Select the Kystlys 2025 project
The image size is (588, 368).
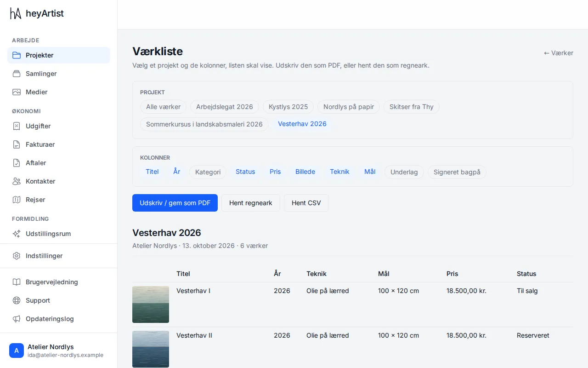[288, 107]
